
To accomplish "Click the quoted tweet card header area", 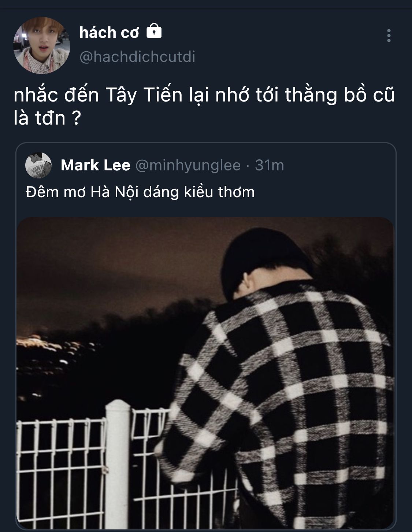I will coord(205,165).
